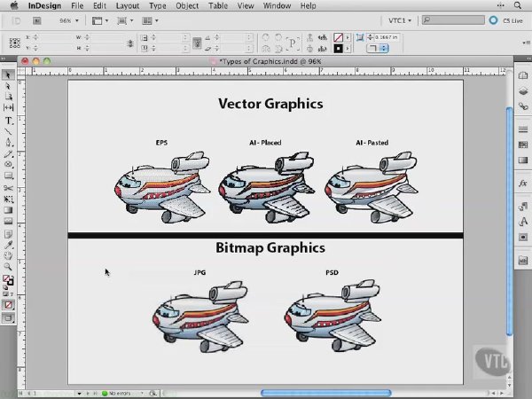Viewport: 532px width, 399px height.
Task: Select the Hand tool
Action: point(8,255)
